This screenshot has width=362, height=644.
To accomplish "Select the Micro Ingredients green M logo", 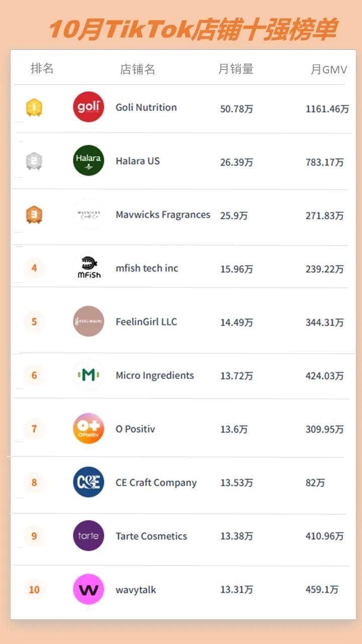I will pos(88,375).
